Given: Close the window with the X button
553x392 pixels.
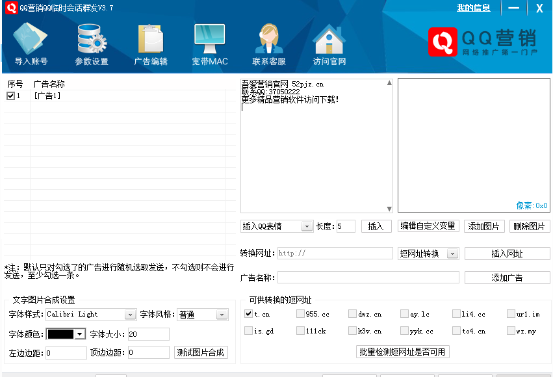Looking at the screenshot, I should (x=539, y=8).
